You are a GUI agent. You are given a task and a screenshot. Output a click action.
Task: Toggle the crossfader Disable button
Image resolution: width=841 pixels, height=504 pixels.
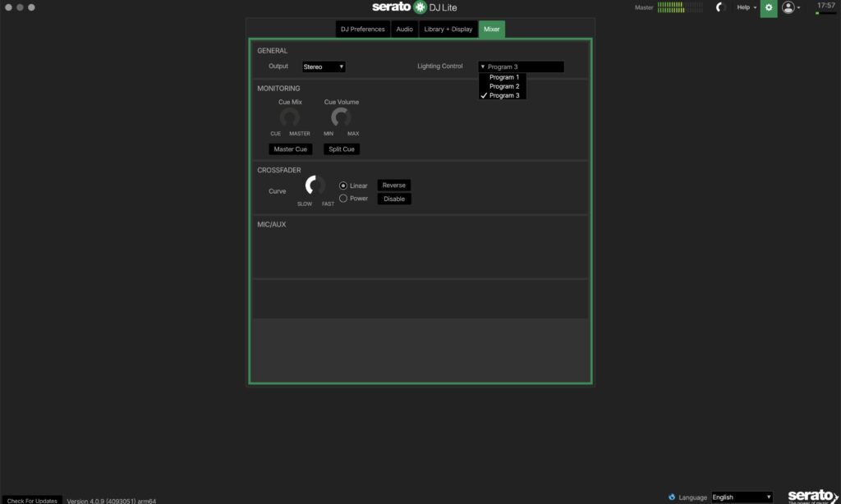[x=393, y=199]
